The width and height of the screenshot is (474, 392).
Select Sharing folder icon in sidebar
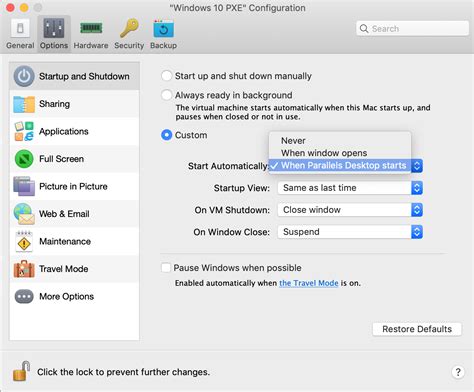pyautogui.click(x=24, y=104)
